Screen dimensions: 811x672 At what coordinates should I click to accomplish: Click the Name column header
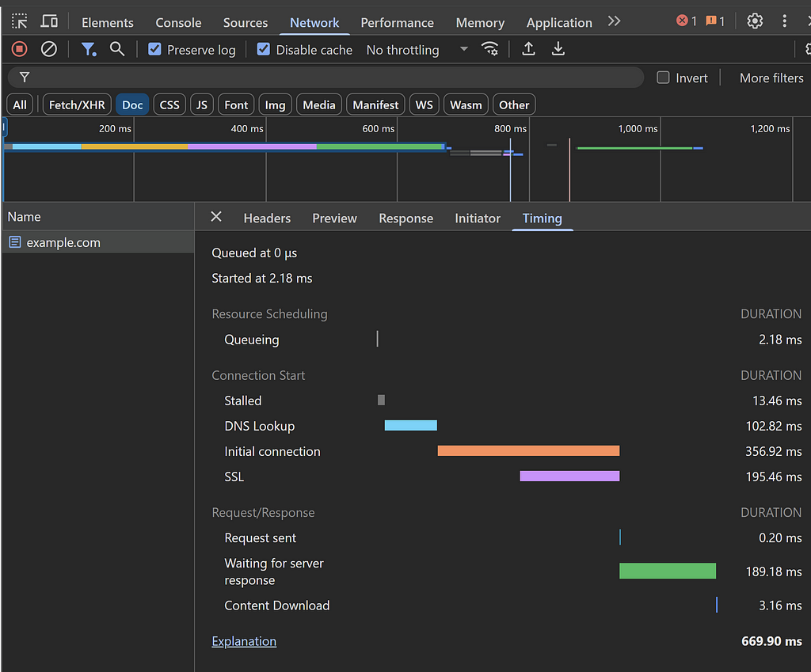(98, 217)
